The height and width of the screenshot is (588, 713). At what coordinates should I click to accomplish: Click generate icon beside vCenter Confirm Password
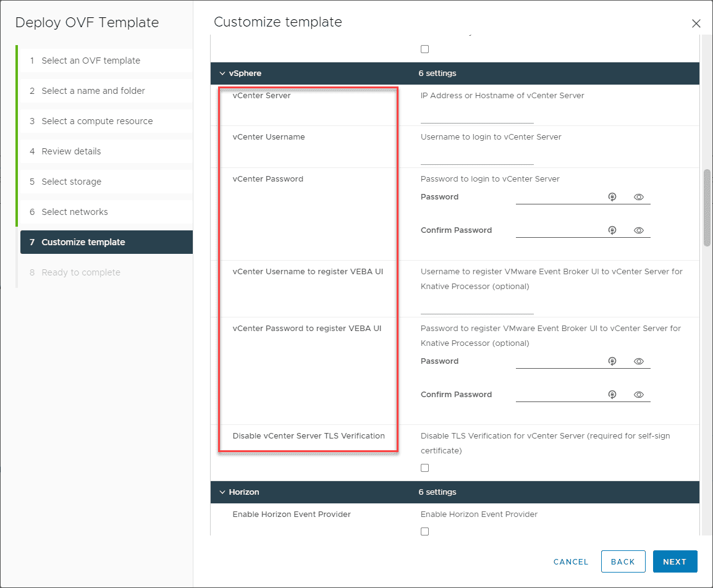tap(612, 230)
